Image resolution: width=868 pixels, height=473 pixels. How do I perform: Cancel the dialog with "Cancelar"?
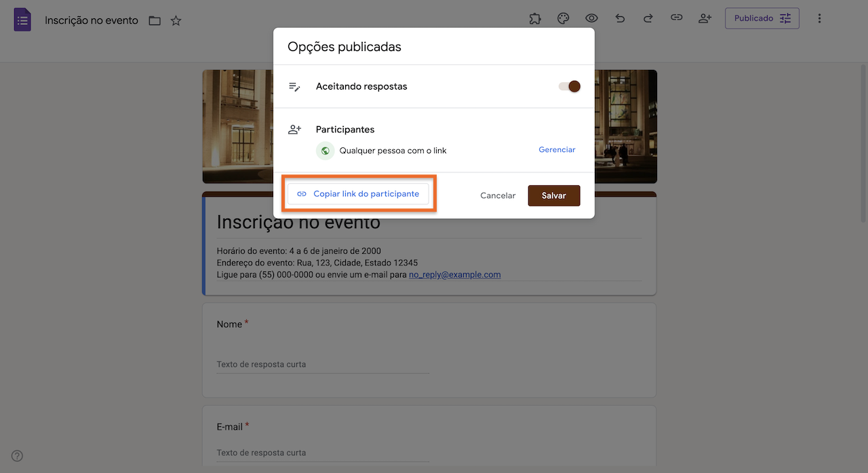tap(497, 195)
